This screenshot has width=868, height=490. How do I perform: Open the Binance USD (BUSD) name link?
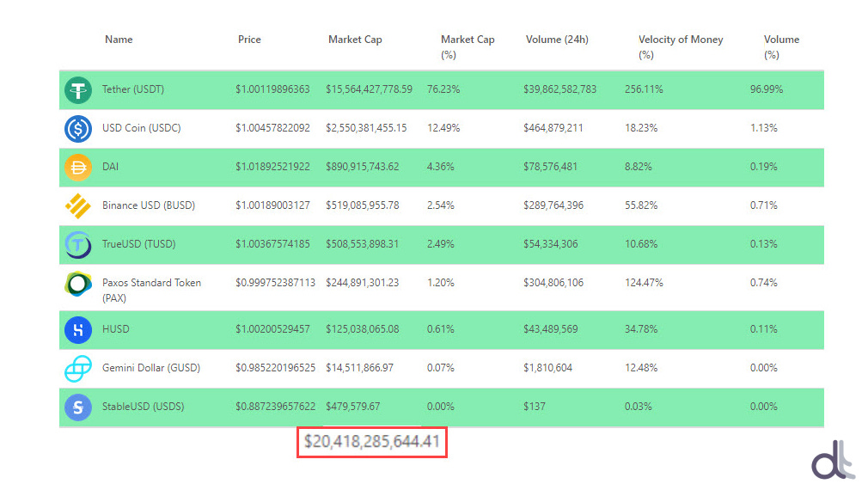[149, 205]
